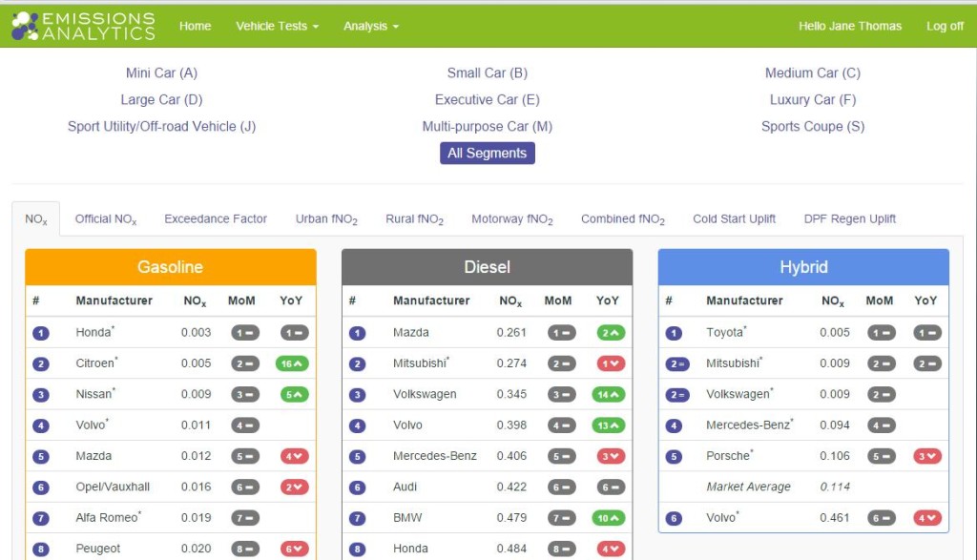Click diesel Honda's red YoY 4 down badge
The width and height of the screenshot is (977, 560).
click(x=611, y=549)
